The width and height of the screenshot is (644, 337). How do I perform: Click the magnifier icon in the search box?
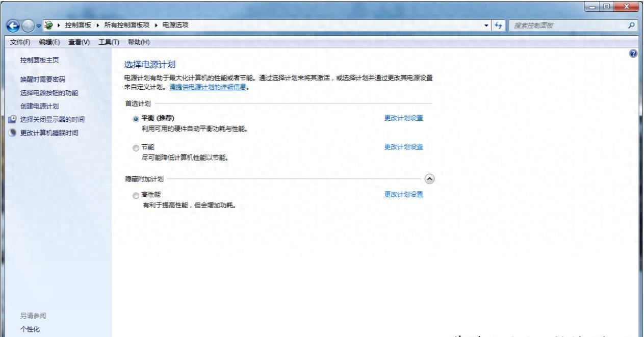click(630, 24)
